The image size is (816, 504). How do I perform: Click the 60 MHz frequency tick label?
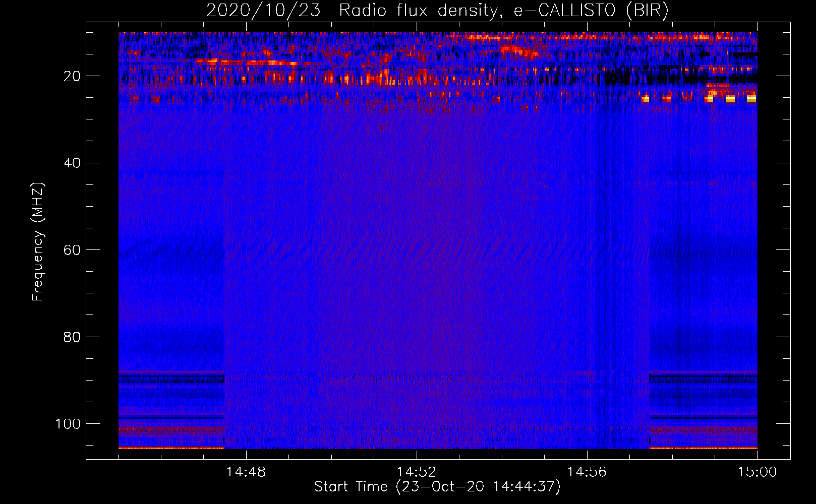click(x=72, y=250)
